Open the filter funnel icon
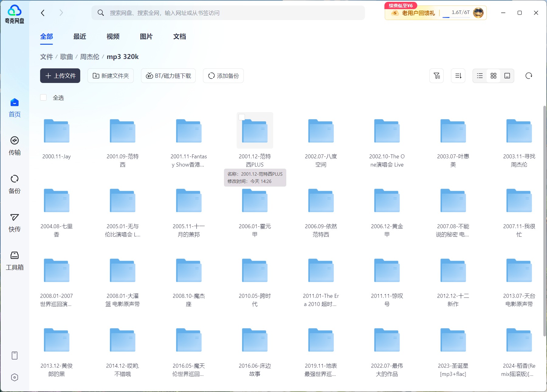The width and height of the screenshot is (547, 392). coord(437,76)
